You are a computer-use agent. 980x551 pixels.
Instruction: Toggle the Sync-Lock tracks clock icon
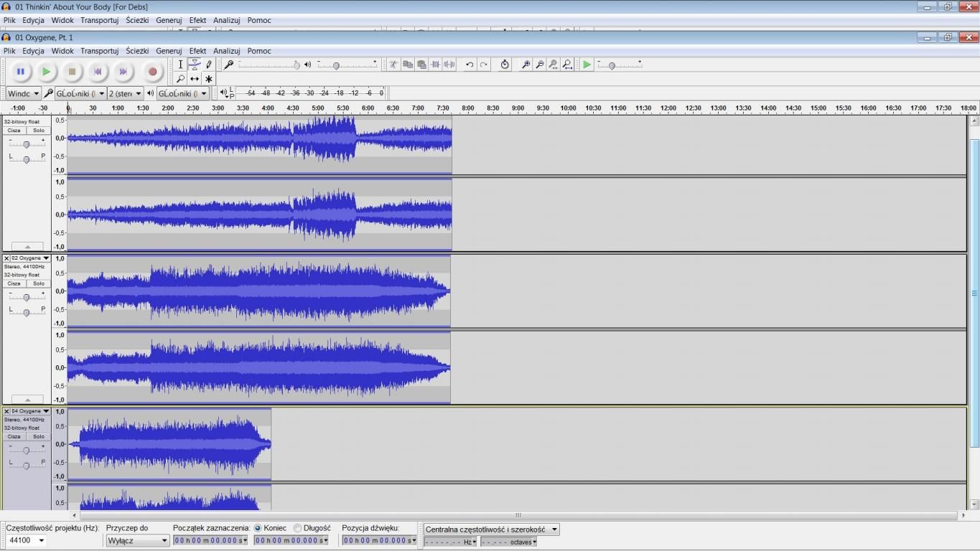(x=505, y=65)
